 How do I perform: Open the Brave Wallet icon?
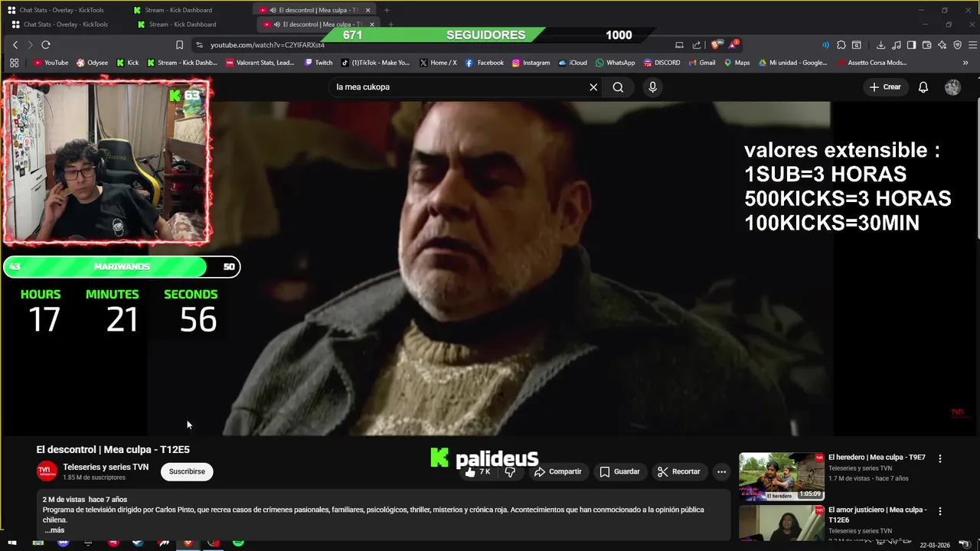click(x=926, y=45)
